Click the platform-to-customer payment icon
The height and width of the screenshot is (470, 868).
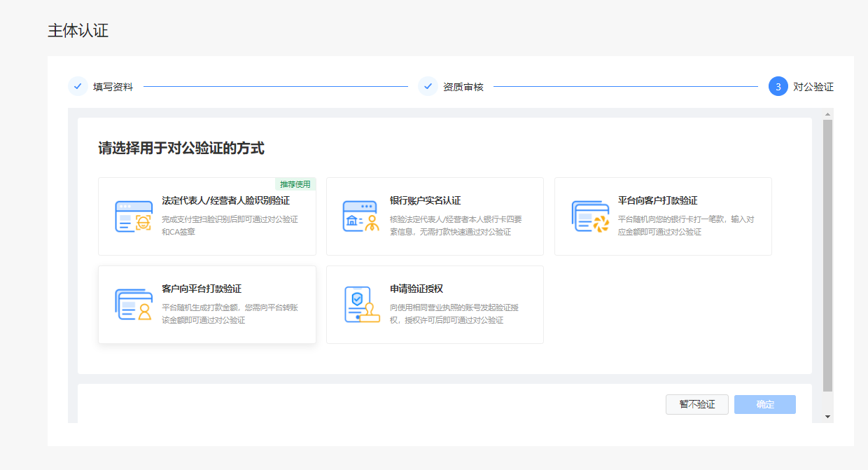click(590, 216)
